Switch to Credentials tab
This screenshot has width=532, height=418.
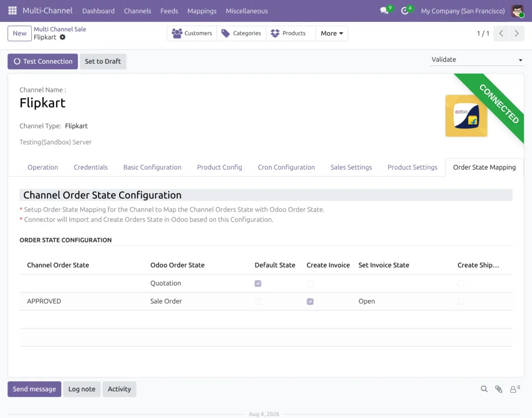coord(90,167)
